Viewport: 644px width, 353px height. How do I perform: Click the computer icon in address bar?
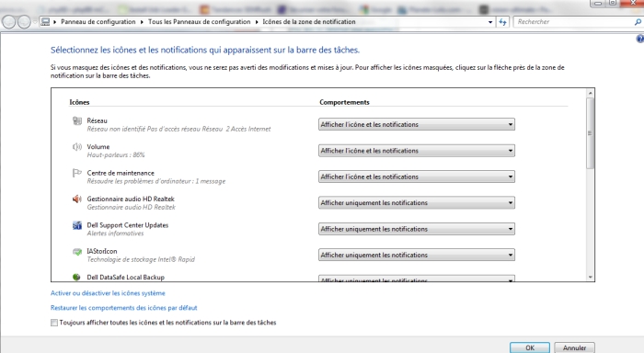46,22
